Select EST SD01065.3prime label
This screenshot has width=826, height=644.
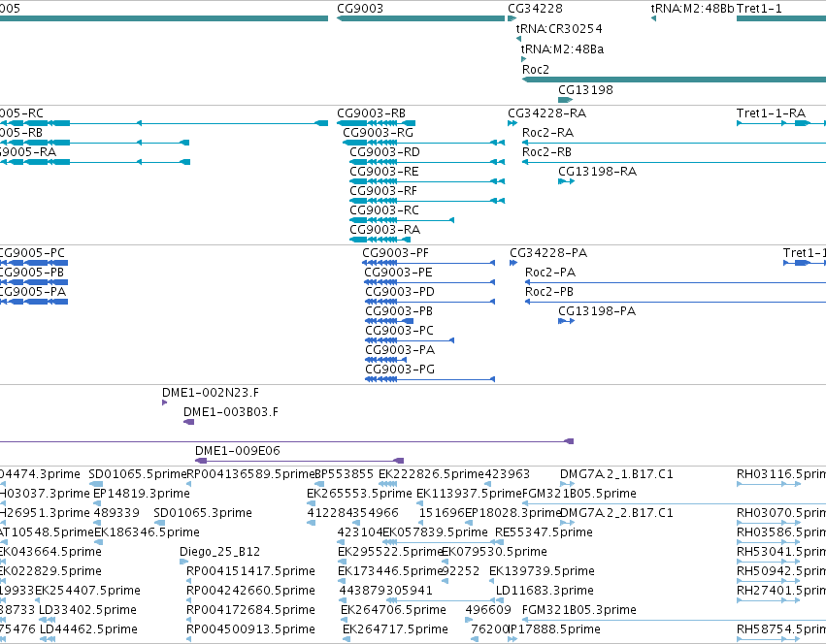(203, 513)
